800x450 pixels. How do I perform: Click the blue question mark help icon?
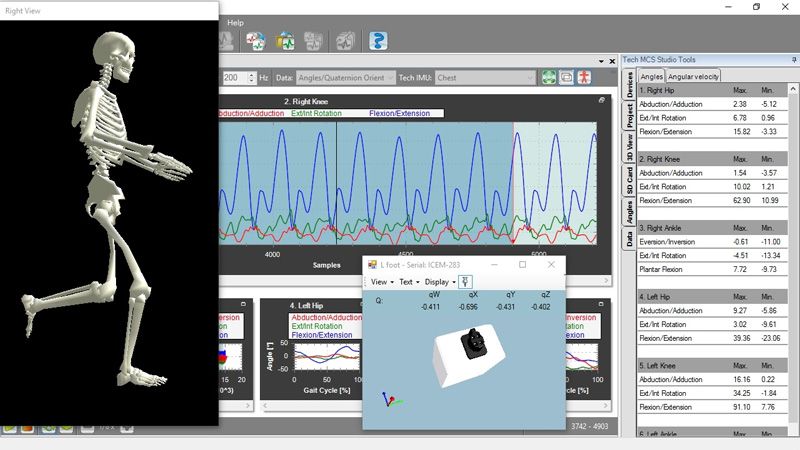click(377, 41)
